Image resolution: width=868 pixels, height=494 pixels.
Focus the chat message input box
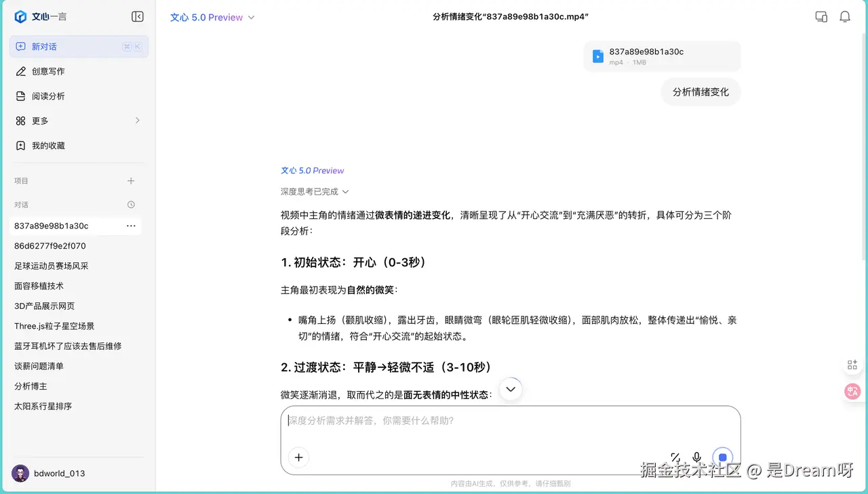coord(511,440)
